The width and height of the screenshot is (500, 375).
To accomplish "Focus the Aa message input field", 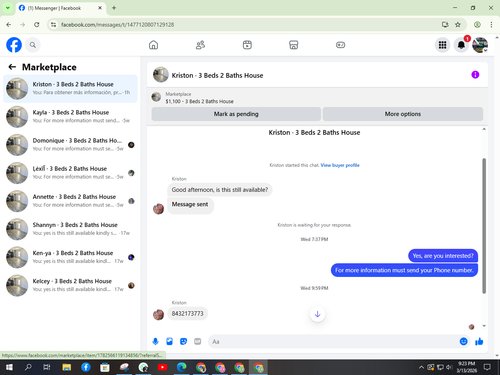I will [333, 341].
